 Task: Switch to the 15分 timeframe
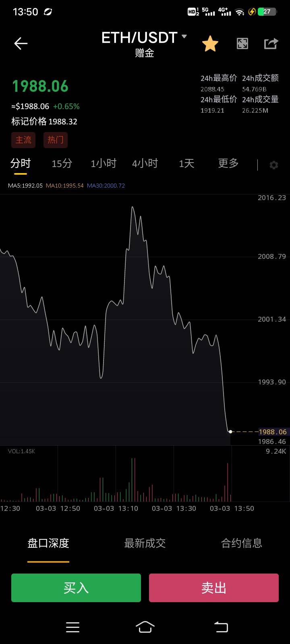coord(62,163)
